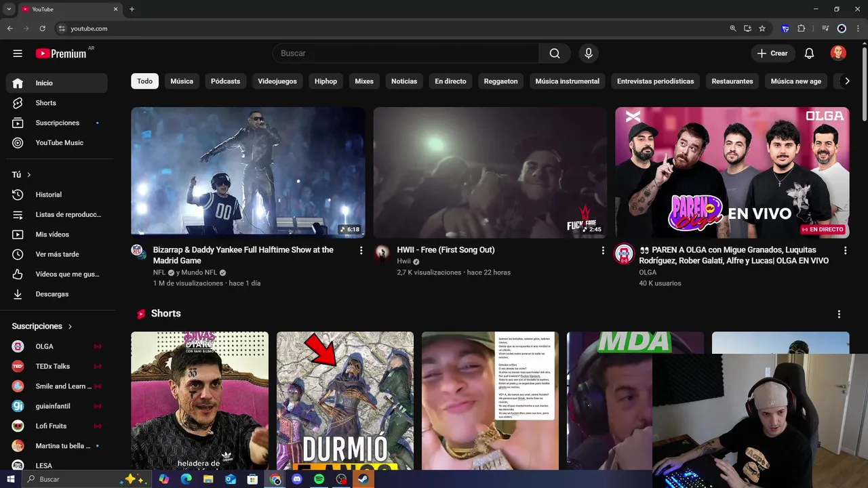Open the guiainfantil subscription
The height and width of the screenshot is (488, 868).
57,406
